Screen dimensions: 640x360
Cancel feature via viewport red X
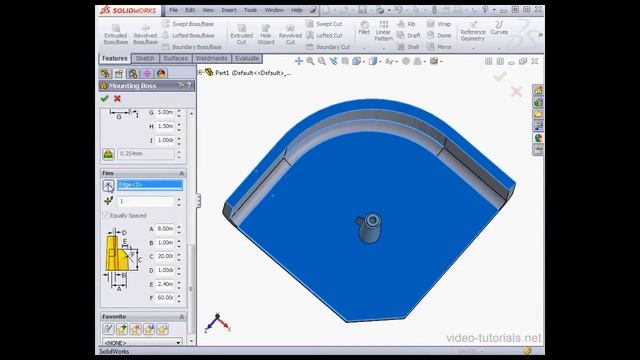tap(516, 91)
